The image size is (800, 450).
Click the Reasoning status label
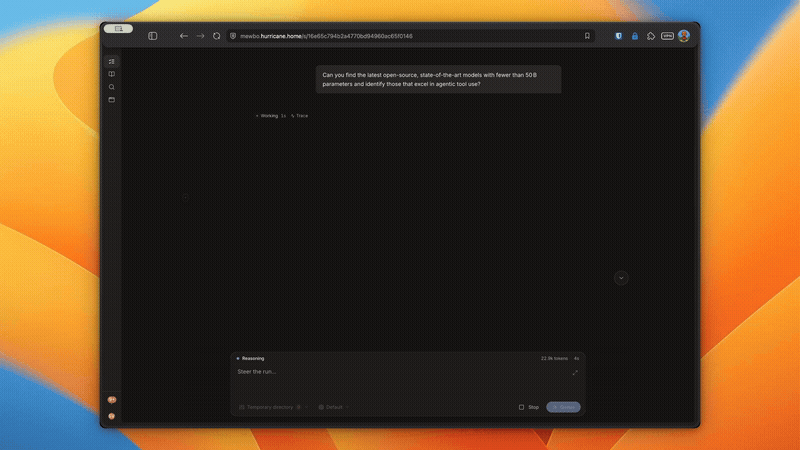(251, 359)
